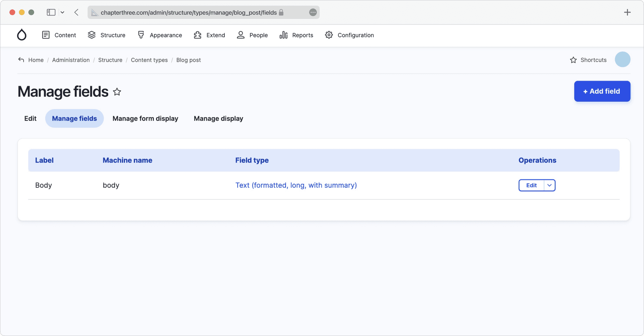Screen dimensions: 644x336
Task: Open the Content menu
Action: pos(59,35)
